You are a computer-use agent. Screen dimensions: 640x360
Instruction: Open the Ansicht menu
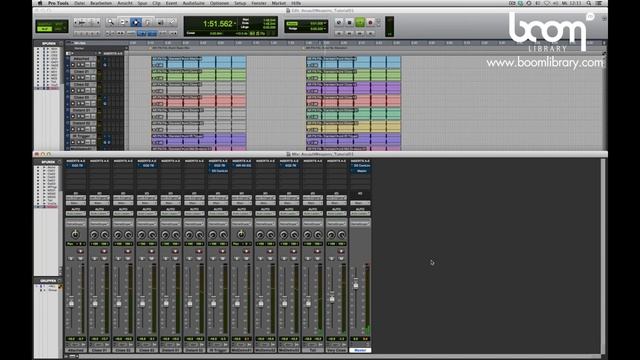(124, 3)
